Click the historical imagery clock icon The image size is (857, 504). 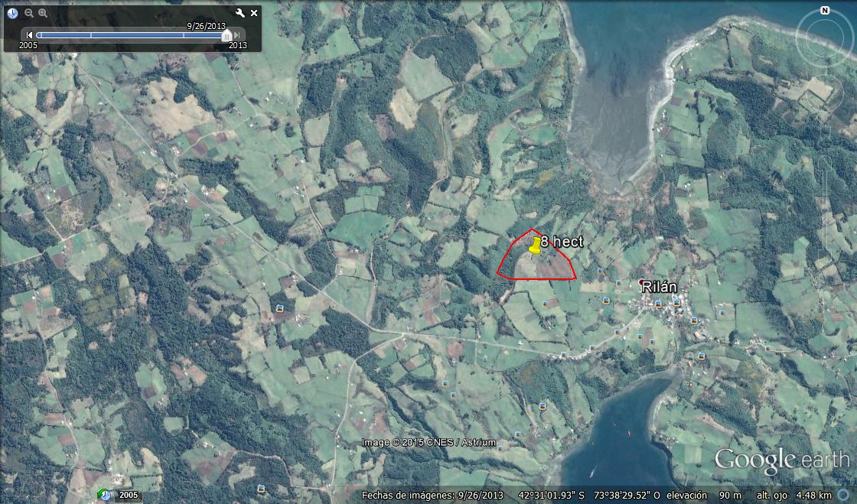coord(12,13)
